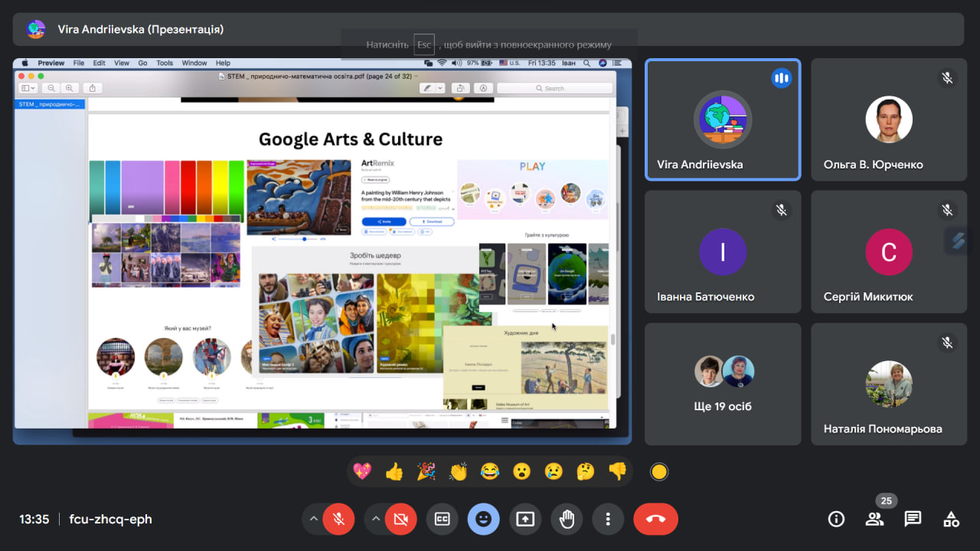Viewport: 980px width, 551px height.
Task: Open the Tools menu in Preview
Action: pos(165,63)
